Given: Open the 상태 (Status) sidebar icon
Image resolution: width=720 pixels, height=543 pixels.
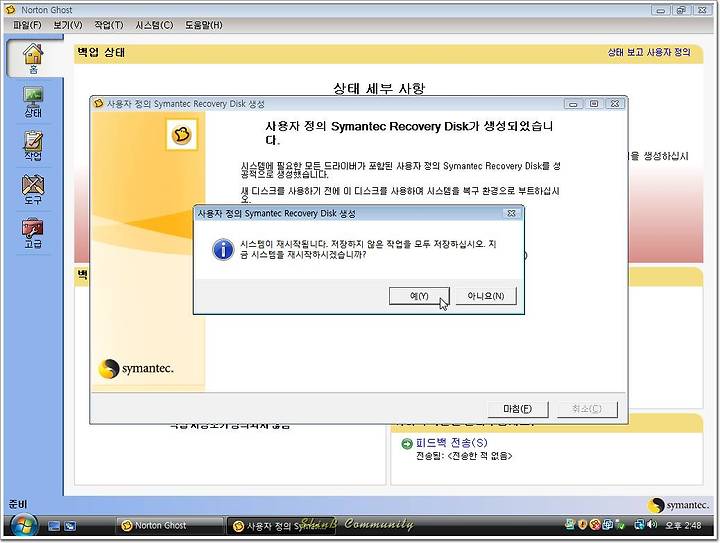Looking at the screenshot, I should pyautogui.click(x=33, y=102).
